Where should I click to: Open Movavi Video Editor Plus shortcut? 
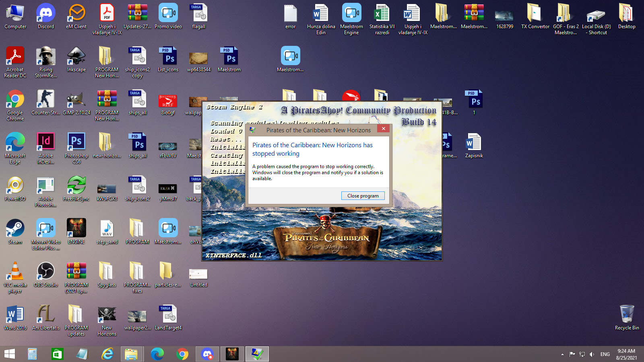click(46, 234)
